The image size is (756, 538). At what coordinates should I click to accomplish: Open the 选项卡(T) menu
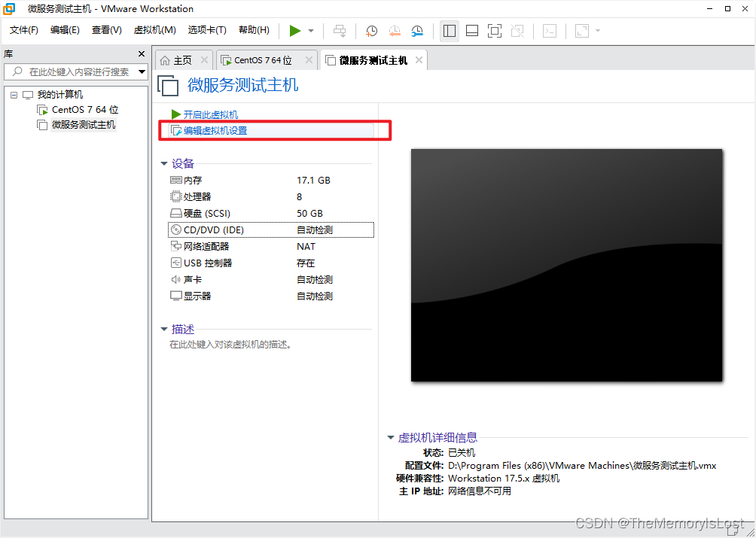tap(207, 30)
